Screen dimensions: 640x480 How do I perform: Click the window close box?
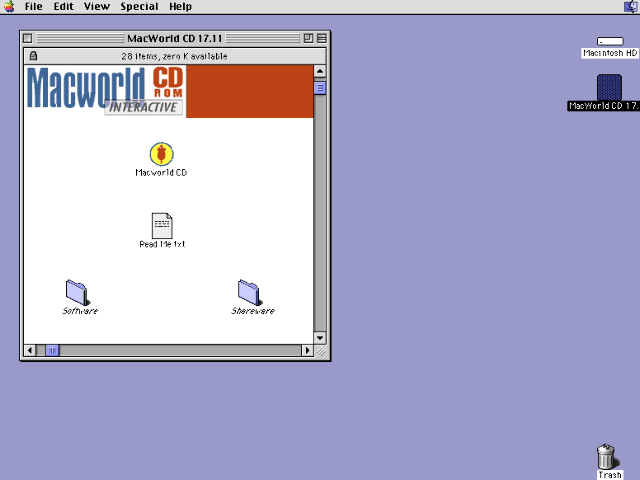pos(28,38)
